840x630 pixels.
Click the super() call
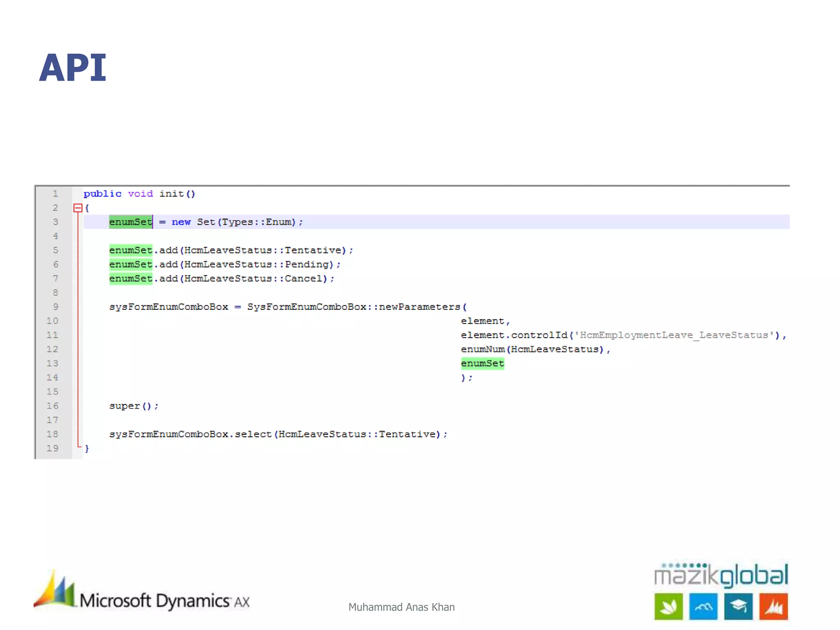coord(133,406)
